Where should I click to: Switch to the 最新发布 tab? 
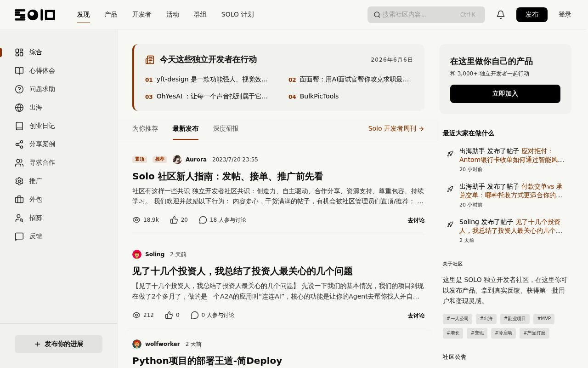(186, 129)
